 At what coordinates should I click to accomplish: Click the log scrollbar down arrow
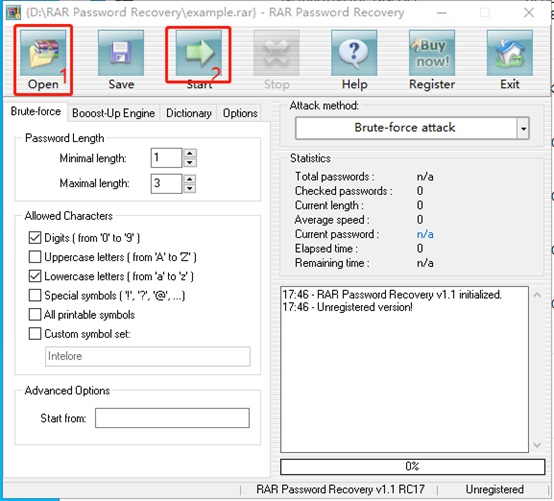[x=537, y=445]
